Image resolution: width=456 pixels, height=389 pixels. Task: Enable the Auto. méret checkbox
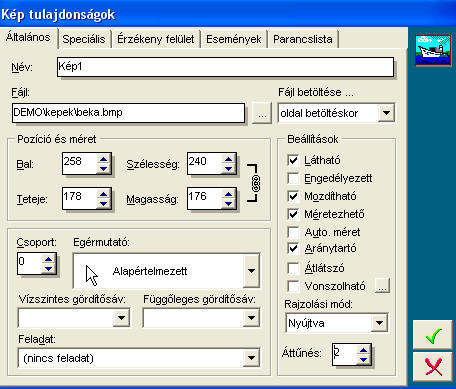293,232
